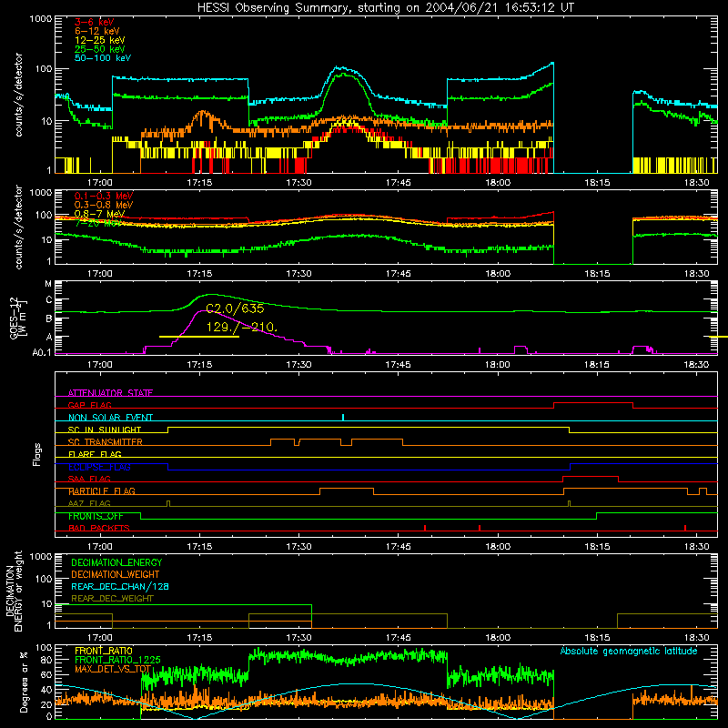This screenshot has height=728, width=728.
Task: Click the SC_TRANSMITTER flag label
Action: (105, 442)
